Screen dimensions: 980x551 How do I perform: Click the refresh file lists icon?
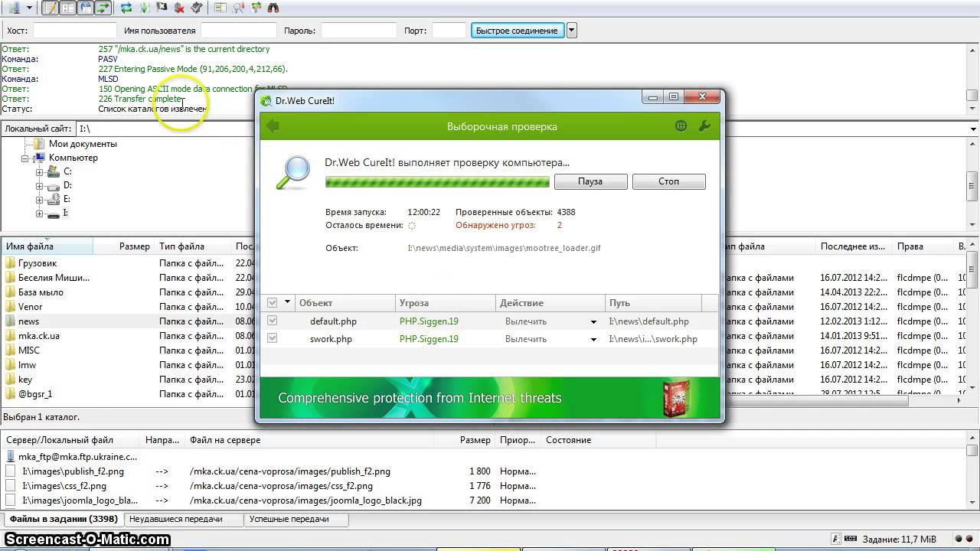[x=126, y=8]
